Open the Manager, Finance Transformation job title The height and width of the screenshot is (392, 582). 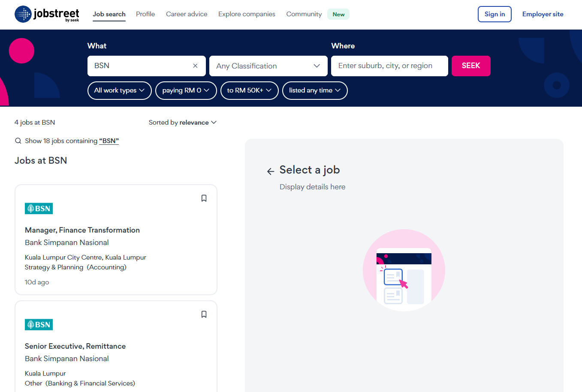click(x=82, y=230)
